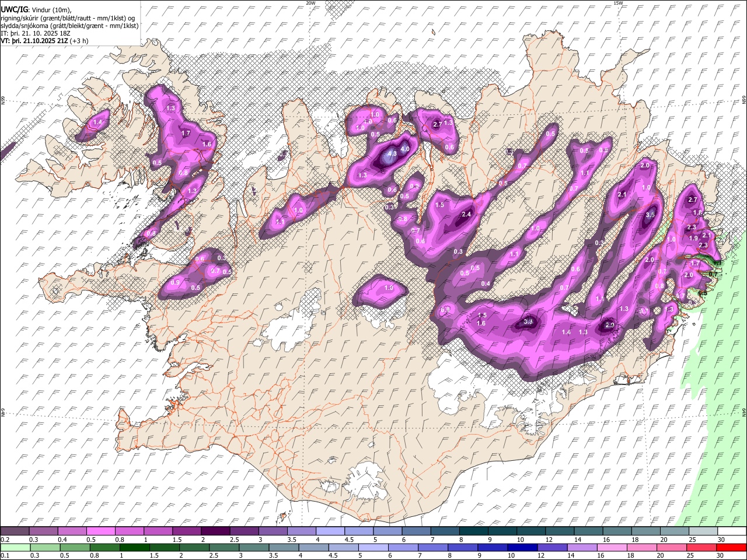Pick the 5–6 slate-blue swatch in the top legend row
The height and width of the screenshot is (560, 747).
click(x=388, y=531)
